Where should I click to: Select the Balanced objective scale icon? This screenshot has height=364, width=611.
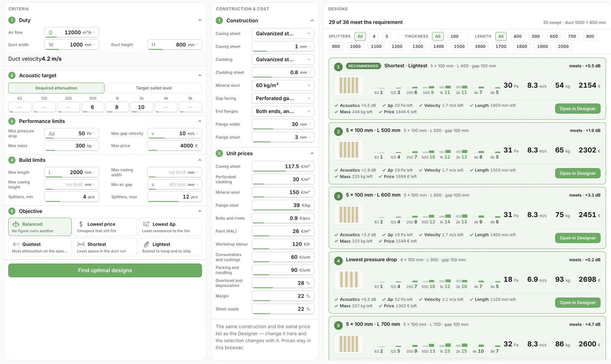pos(16,224)
